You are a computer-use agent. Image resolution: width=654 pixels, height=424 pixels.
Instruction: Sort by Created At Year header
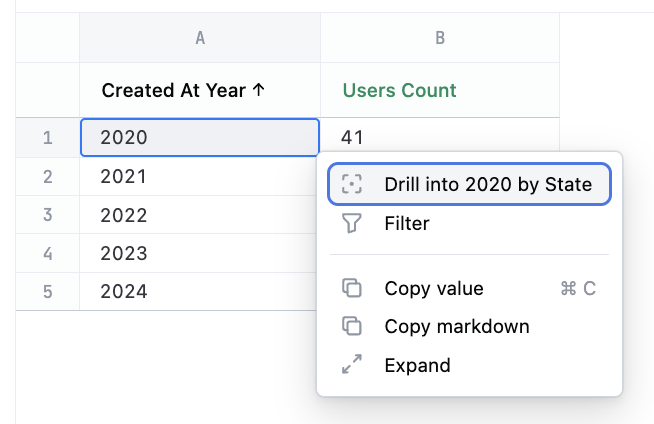point(183,90)
